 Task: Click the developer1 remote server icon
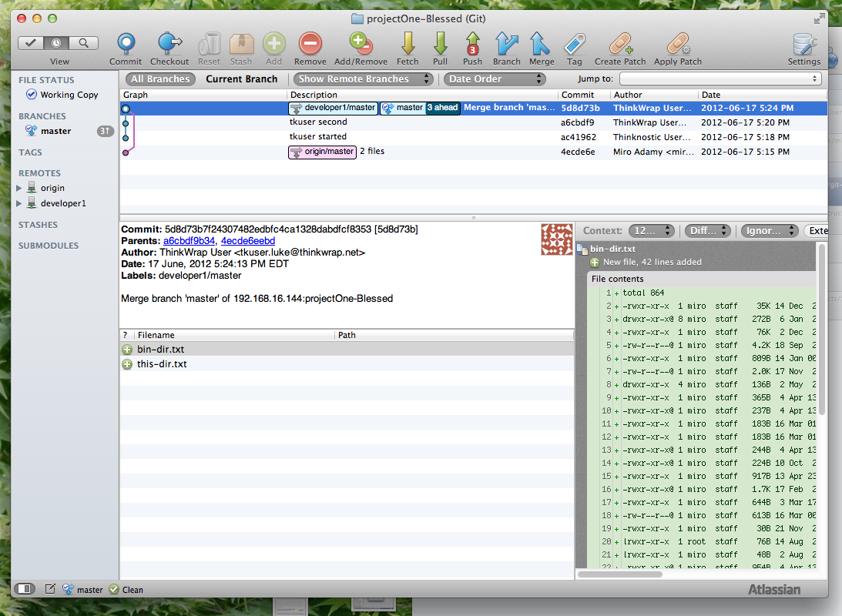pos(32,203)
